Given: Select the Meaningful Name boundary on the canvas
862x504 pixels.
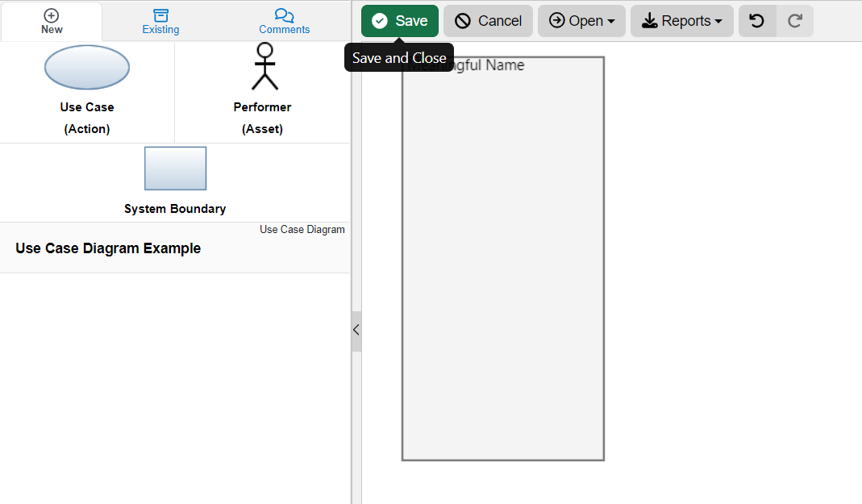Looking at the screenshot, I should (x=502, y=258).
